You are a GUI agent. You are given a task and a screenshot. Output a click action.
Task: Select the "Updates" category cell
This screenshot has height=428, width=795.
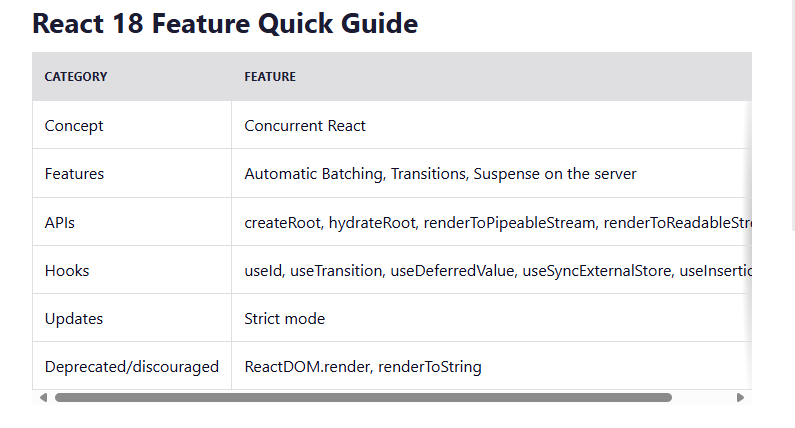[x=74, y=318]
